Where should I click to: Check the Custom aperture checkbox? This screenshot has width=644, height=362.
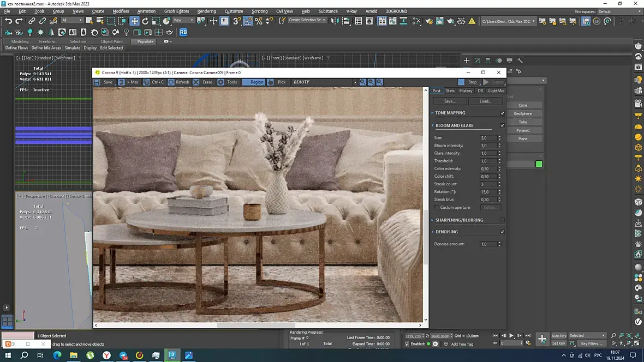[437, 208]
